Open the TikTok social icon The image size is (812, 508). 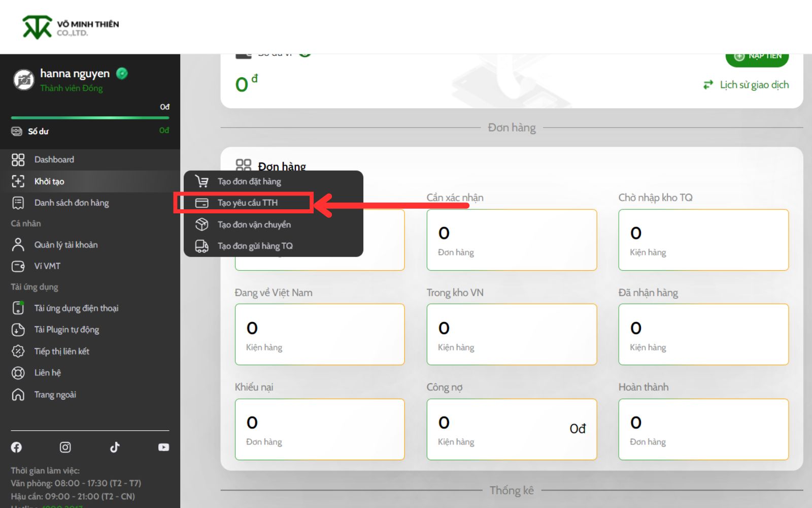pos(115,447)
